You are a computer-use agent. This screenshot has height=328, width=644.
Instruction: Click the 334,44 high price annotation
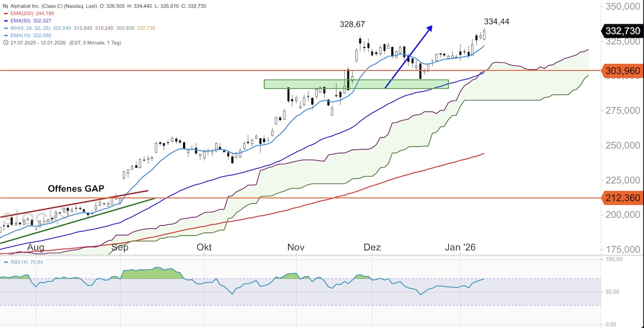coord(496,22)
